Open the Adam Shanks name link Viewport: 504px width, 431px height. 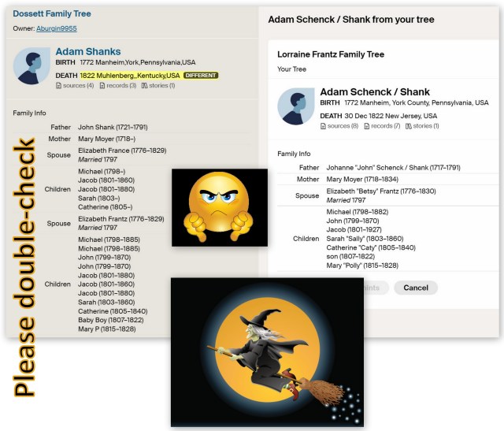point(88,52)
